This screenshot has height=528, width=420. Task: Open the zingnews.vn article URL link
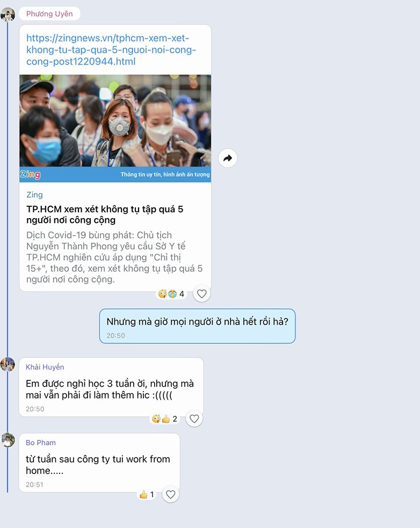[x=111, y=49]
